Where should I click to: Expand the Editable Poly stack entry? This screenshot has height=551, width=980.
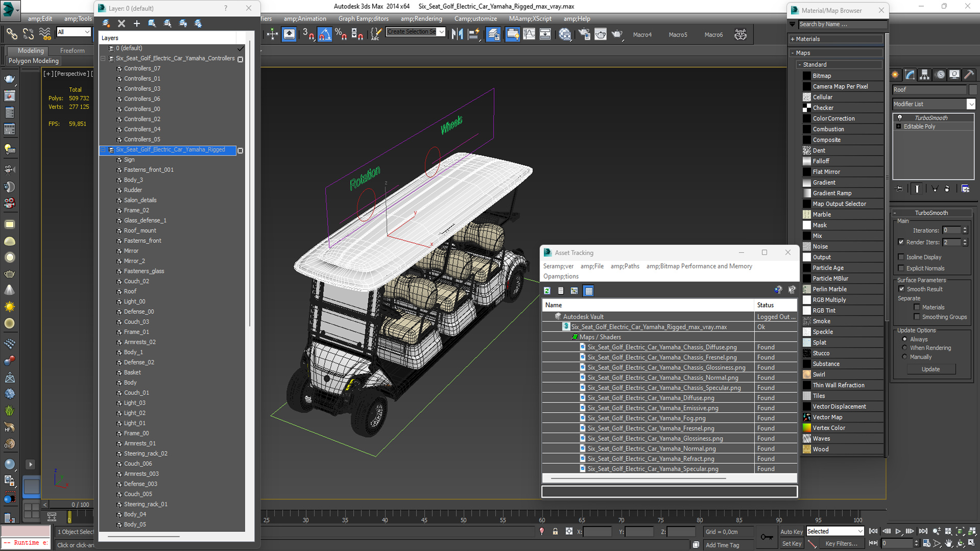coord(899,127)
